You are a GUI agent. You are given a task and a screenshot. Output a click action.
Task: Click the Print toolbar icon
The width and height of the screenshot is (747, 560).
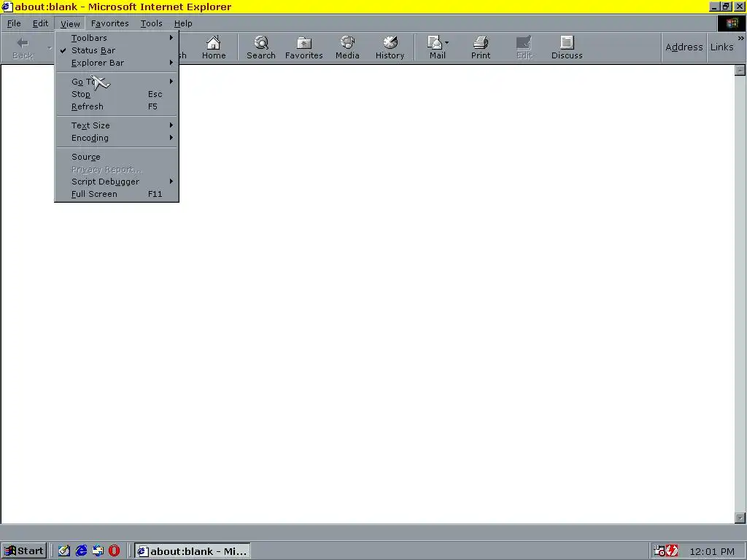(x=480, y=47)
